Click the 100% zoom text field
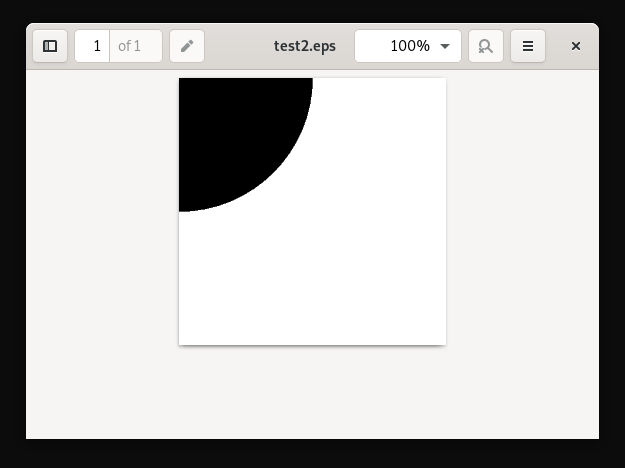625x468 pixels. point(400,46)
